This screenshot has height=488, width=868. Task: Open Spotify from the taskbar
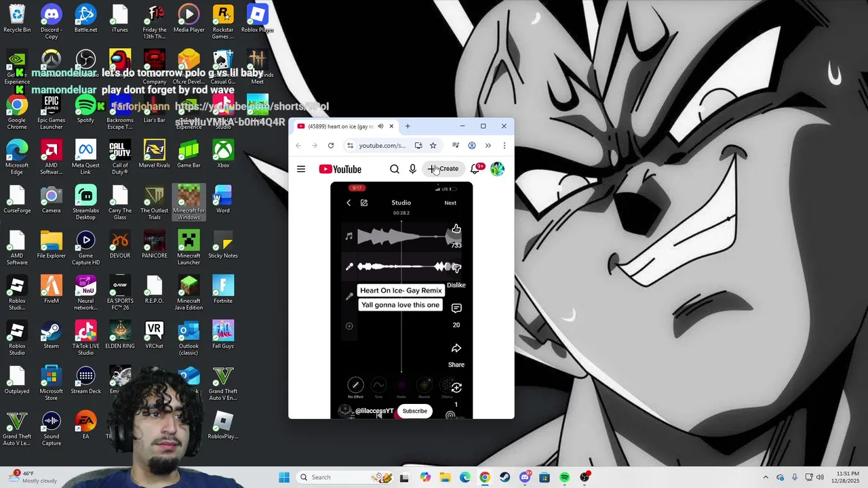[564, 477]
